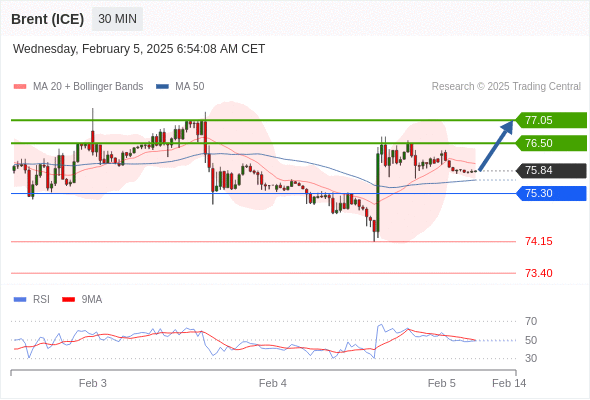Click the blue upward forecast arrow
590x400 pixels.
(x=496, y=145)
